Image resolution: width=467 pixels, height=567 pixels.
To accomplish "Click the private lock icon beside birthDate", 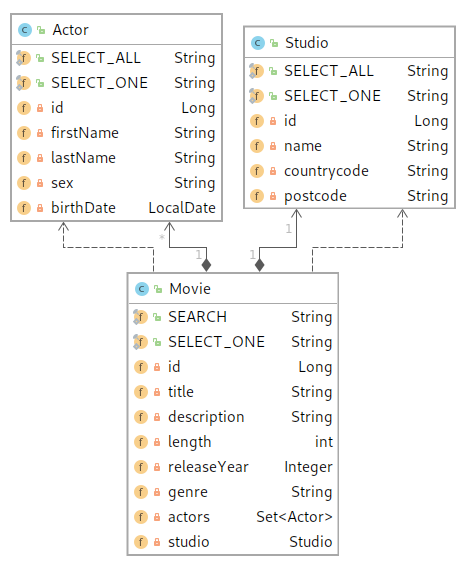I will pos(40,208).
